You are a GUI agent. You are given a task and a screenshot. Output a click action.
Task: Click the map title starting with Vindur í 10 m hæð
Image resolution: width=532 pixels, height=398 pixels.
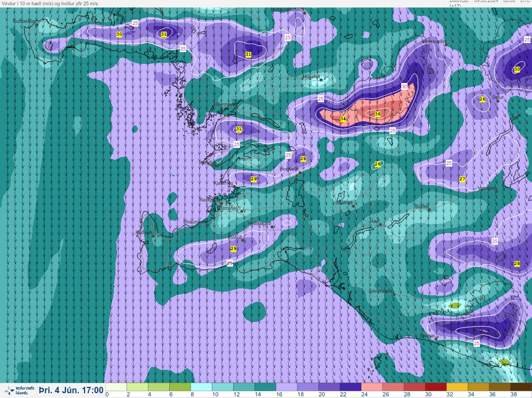tap(51, 3)
